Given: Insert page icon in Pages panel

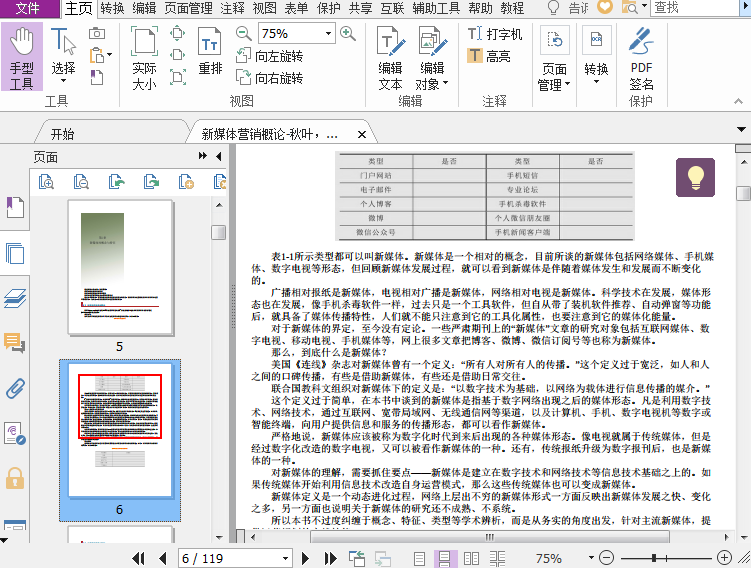Looking at the screenshot, I should click(186, 182).
